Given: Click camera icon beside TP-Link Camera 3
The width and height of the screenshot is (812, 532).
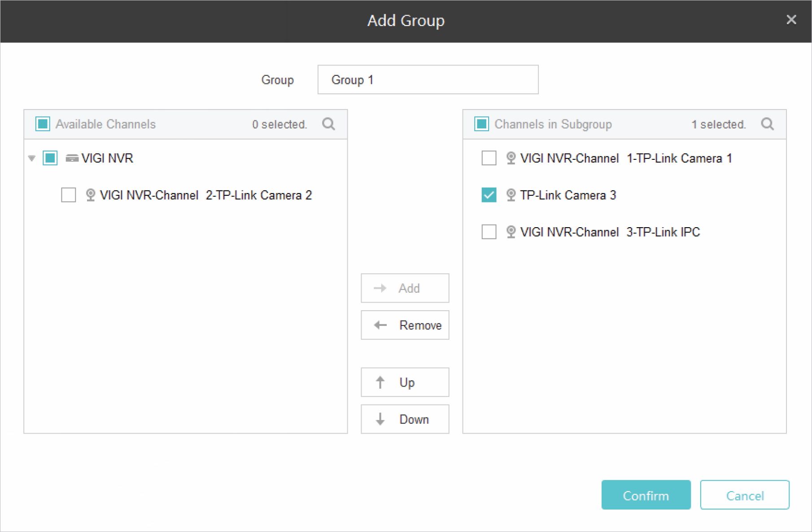Looking at the screenshot, I should click(x=511, y=195).
